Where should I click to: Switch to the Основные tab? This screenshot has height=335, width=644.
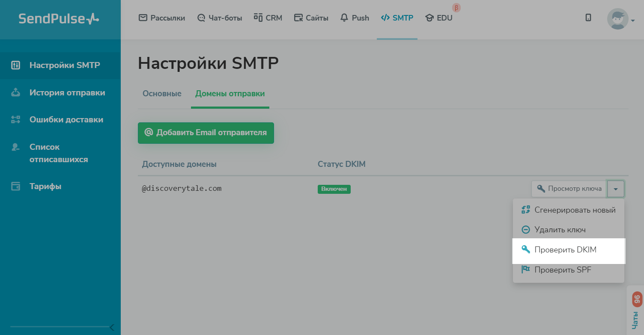coord(162,94)
